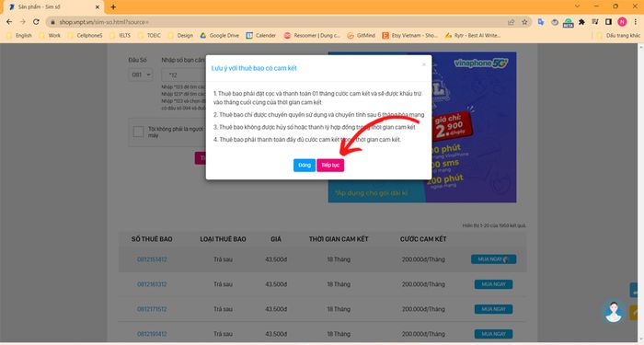Open the BETA extension icon

(x=569, y=23)
